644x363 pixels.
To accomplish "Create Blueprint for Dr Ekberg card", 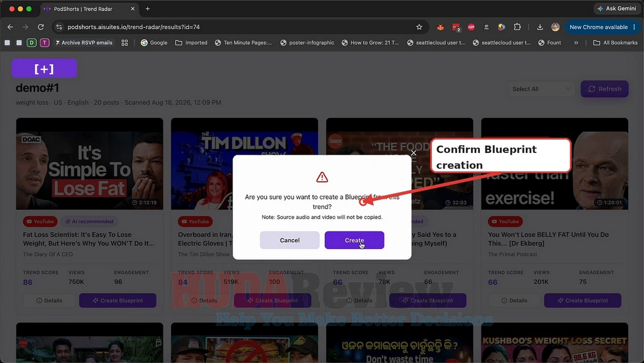I will click(x=582, y=301).
